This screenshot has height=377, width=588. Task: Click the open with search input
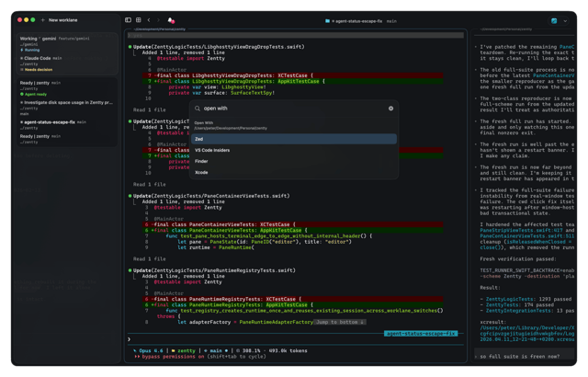(x=294, y=109)
